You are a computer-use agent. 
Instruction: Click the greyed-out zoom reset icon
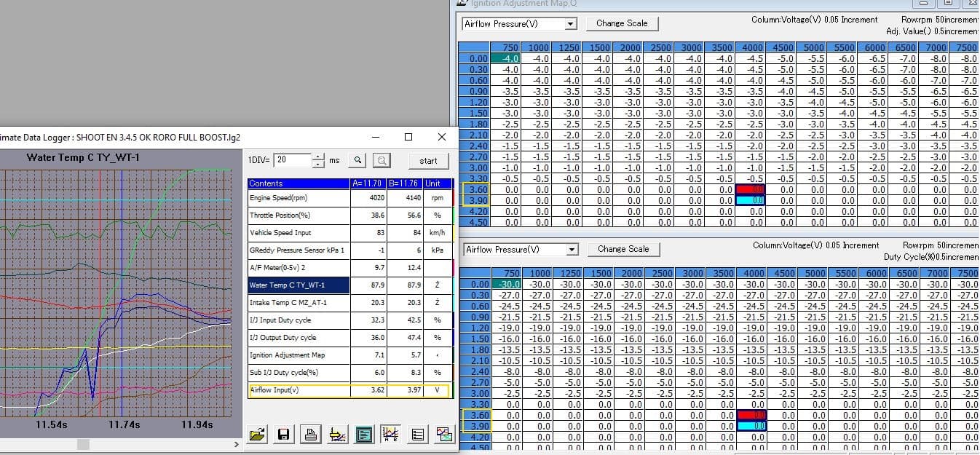click(x=382, y=160)
